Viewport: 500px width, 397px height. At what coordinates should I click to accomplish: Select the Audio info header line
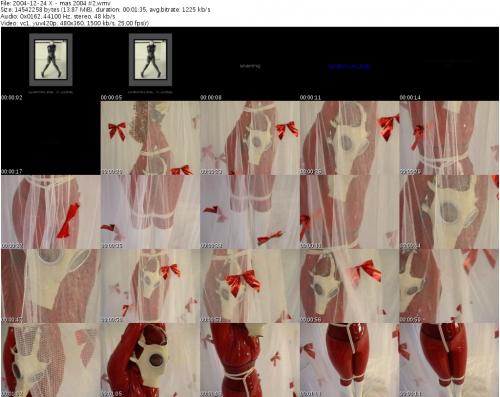pos(58,16)
